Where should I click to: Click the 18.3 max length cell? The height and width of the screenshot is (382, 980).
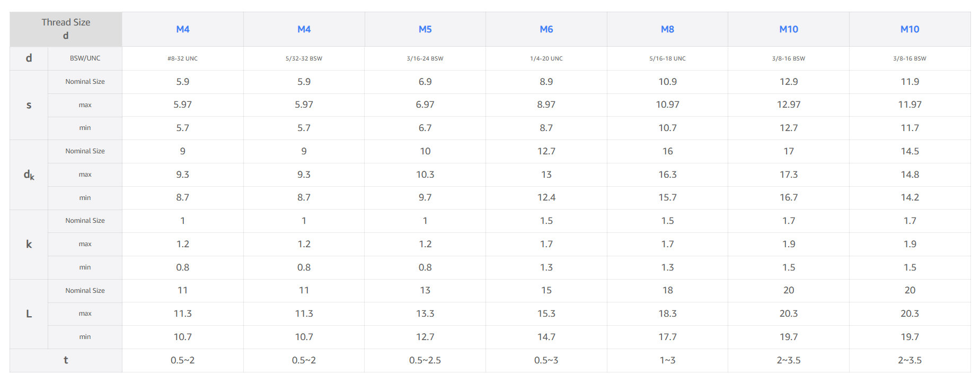667,314
